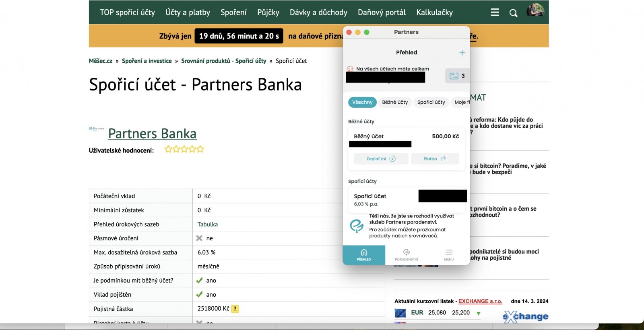Viewport: 644px width, 330px height.
Task: Open Partners Banka heading link
Action: 152,133
